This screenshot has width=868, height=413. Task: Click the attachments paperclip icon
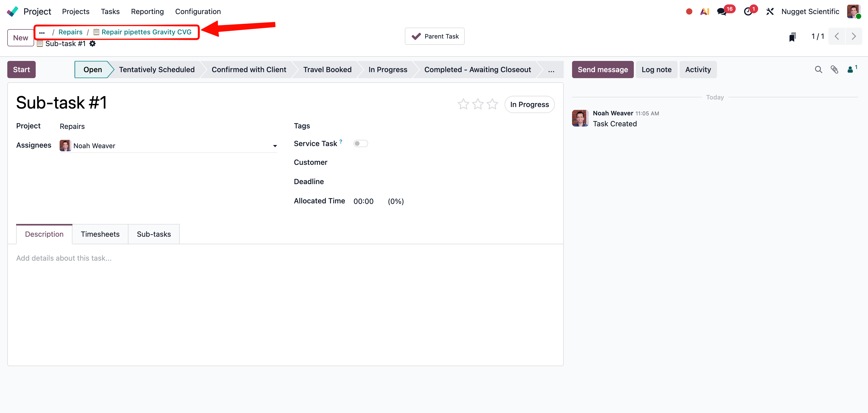(834, 69)
